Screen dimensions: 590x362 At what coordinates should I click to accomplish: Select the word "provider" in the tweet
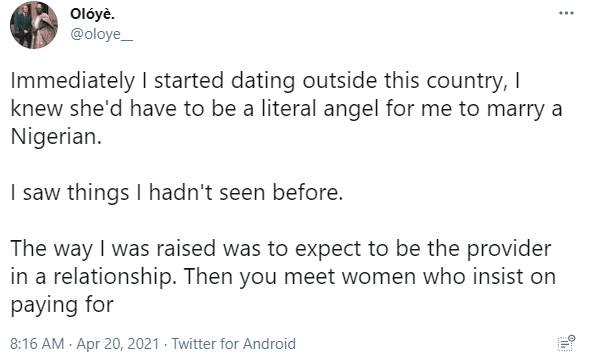[509, 250]
